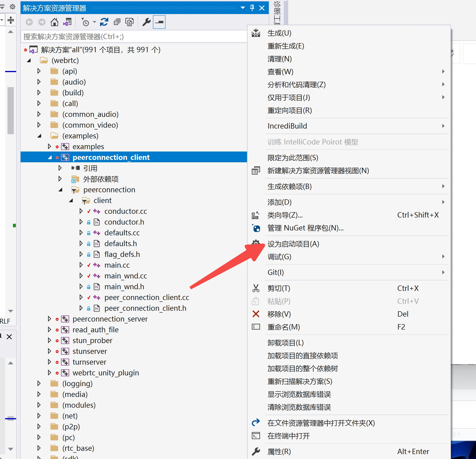Open the pending changes filter dropdown arrow
This screenshot has height=459, width=476.
(94, 22)
